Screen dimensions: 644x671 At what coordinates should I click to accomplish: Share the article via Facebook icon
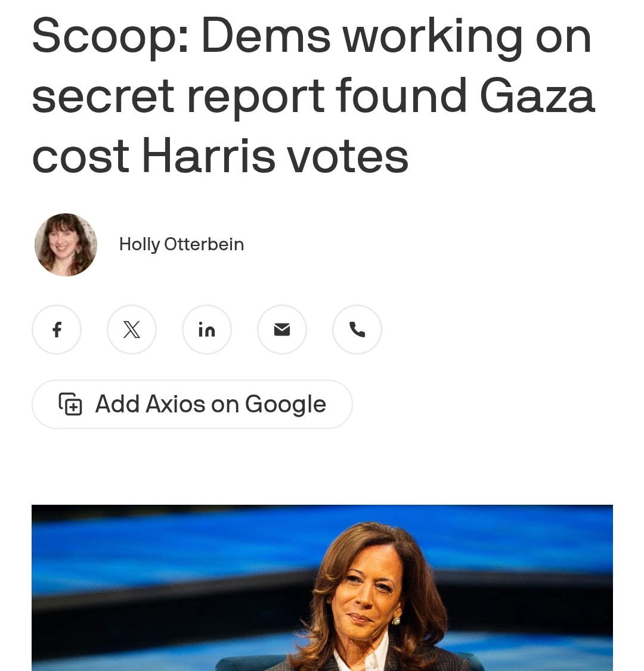pos(57,330)
